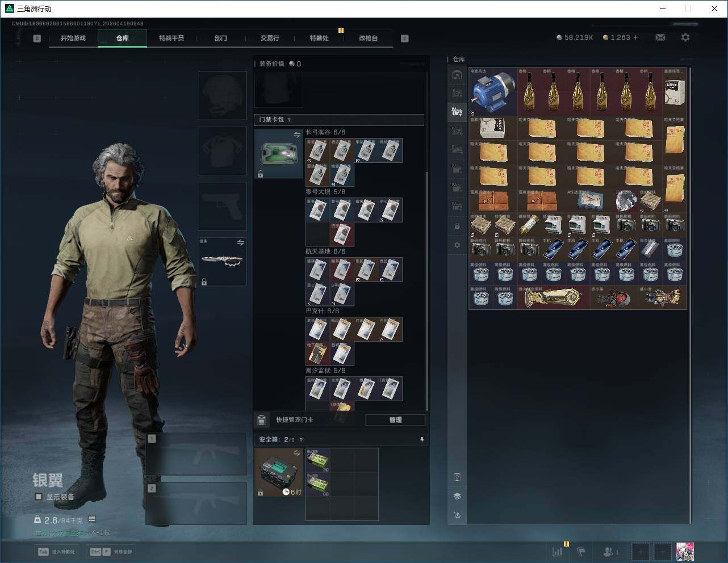Screen dimensions: 728x563
Task: Click the stacked layers icon in warehouse sidebar
Action: click(457, 496)
